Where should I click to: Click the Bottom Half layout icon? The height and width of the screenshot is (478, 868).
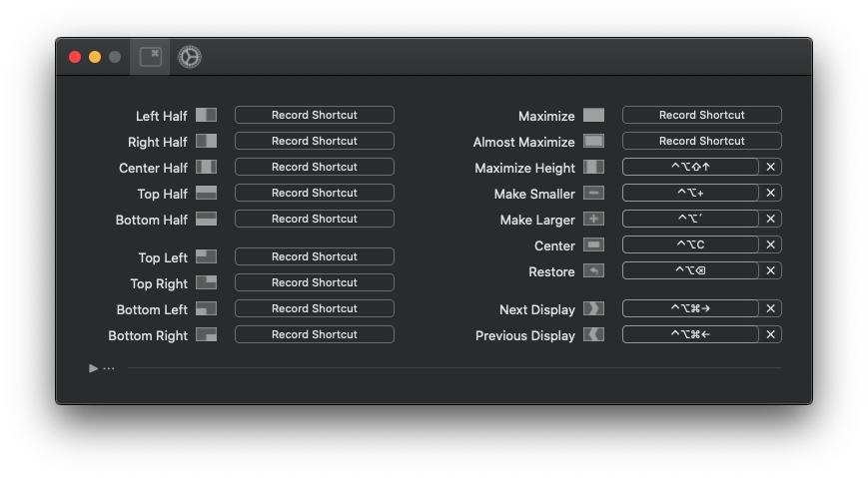coord(207,220)
